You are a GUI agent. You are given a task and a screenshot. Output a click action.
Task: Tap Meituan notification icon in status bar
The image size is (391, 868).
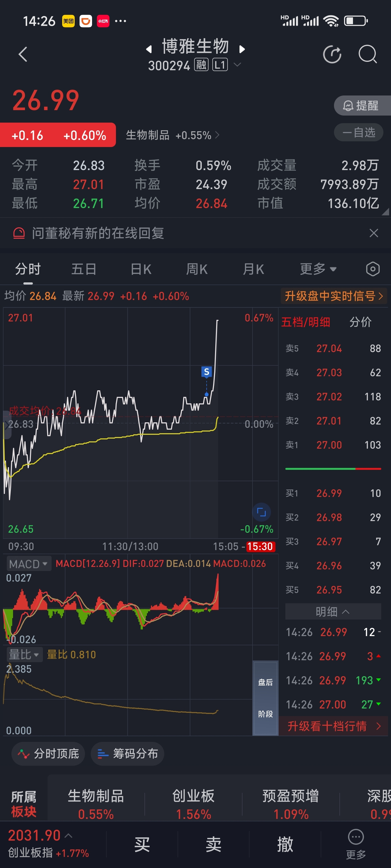(68, 21)
